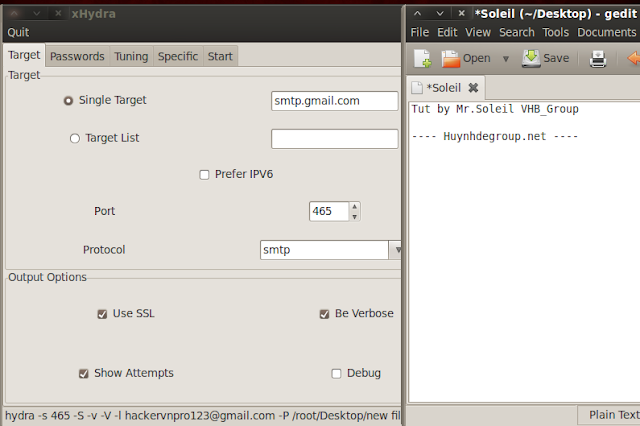Click the Single Target field smtp.gmail.com
Screen dimensions: 640x426
(x=335, y=101)
